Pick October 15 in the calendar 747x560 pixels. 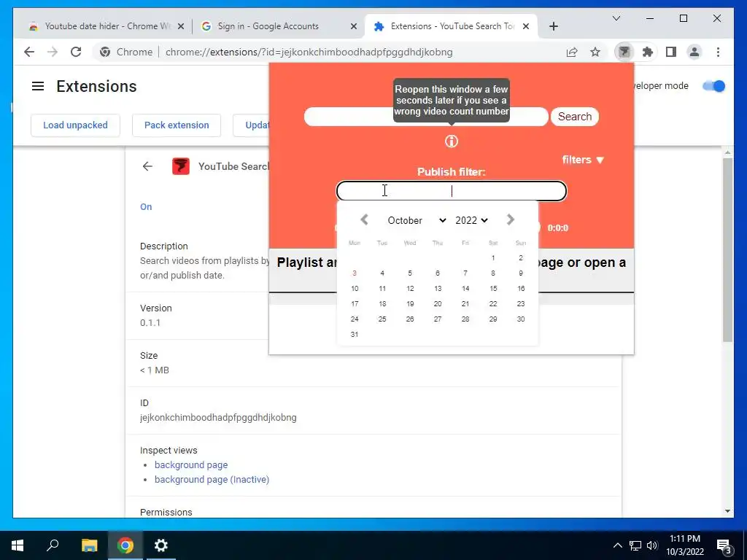(493, 289)
